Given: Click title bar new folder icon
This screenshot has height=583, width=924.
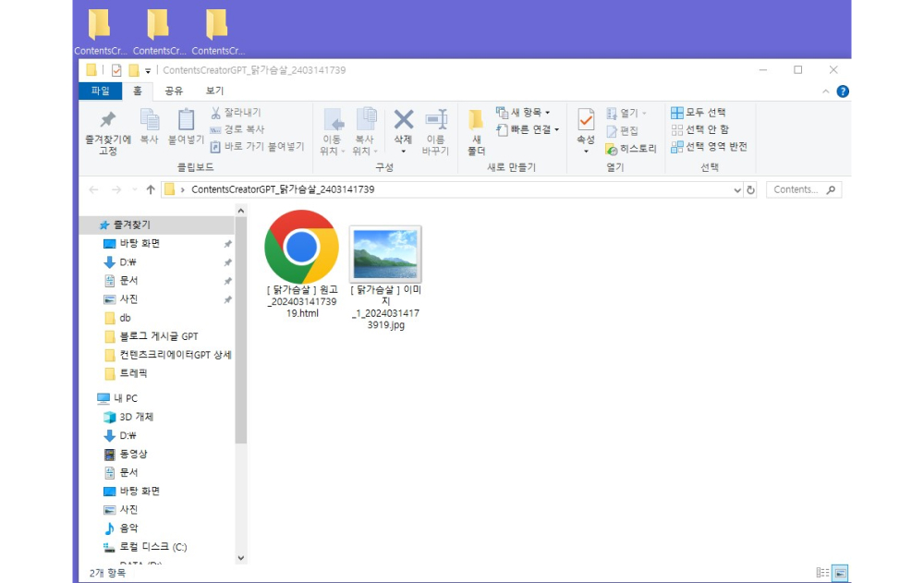Looking at the screenshot, I should point(134,70).
